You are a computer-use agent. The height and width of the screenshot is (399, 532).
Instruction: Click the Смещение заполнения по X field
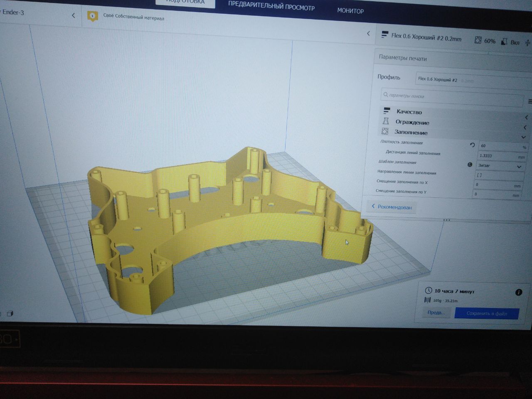click(498, 185)
